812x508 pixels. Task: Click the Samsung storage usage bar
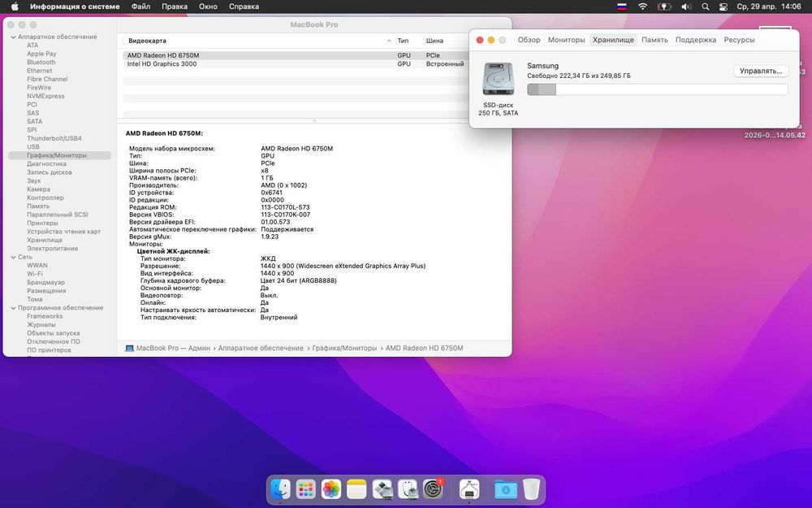(x=657, y=89)
